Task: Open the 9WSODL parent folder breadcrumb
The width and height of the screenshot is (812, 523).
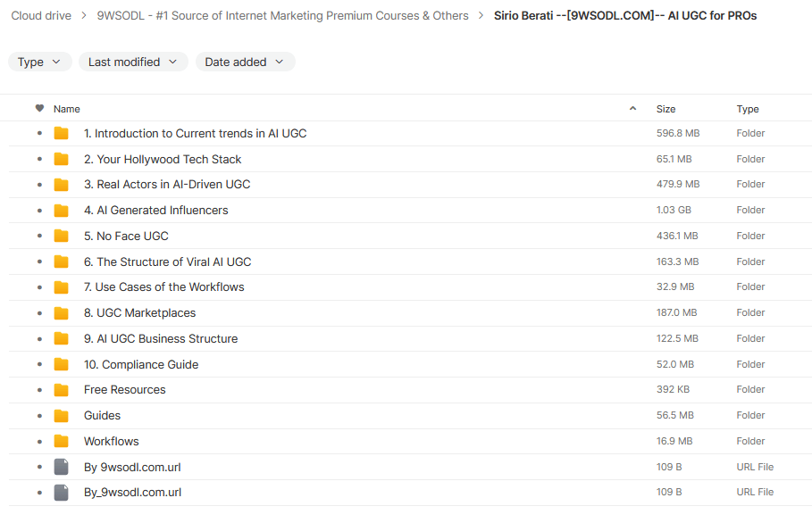Action: pos(282,15)
